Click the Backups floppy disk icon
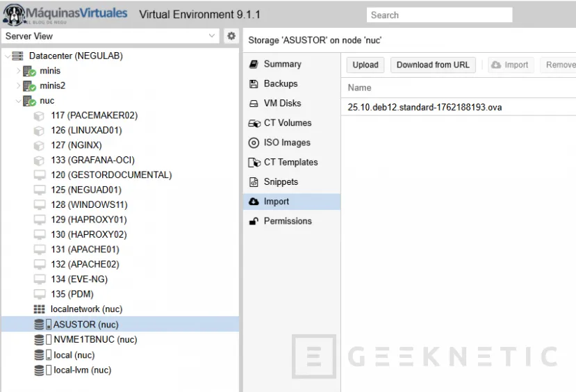 [254, 84]
